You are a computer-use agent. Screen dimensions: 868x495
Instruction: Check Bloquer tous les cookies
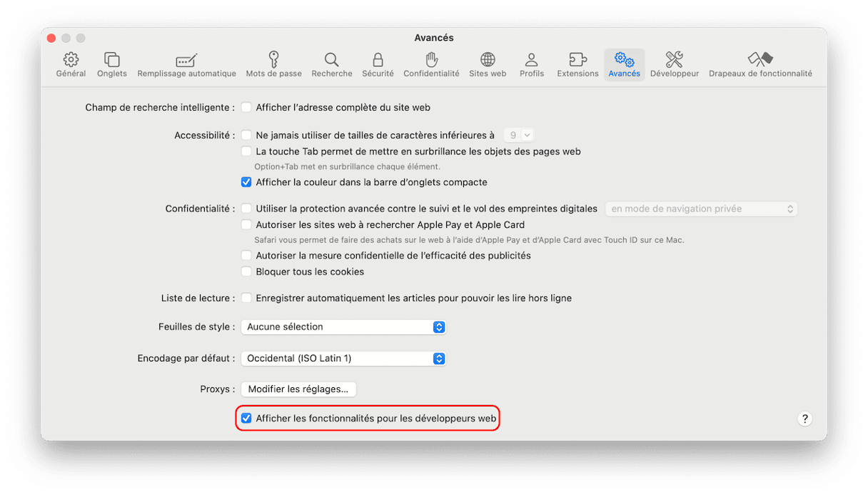pyautogui.click(x=246, y=272)
